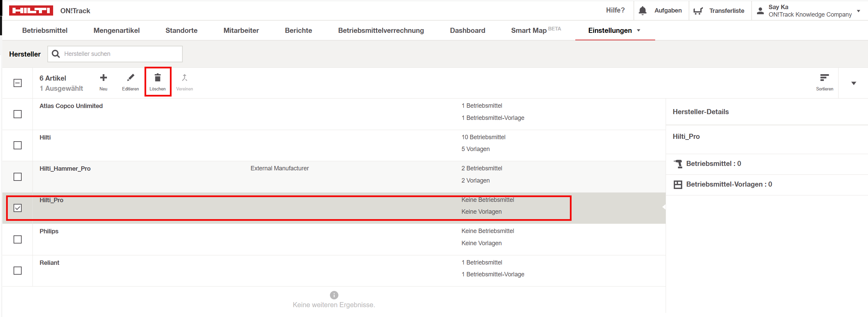Add a new manufacturer with Neu
This screenshot has width=868, height=317.
click(x=104, y=82)
